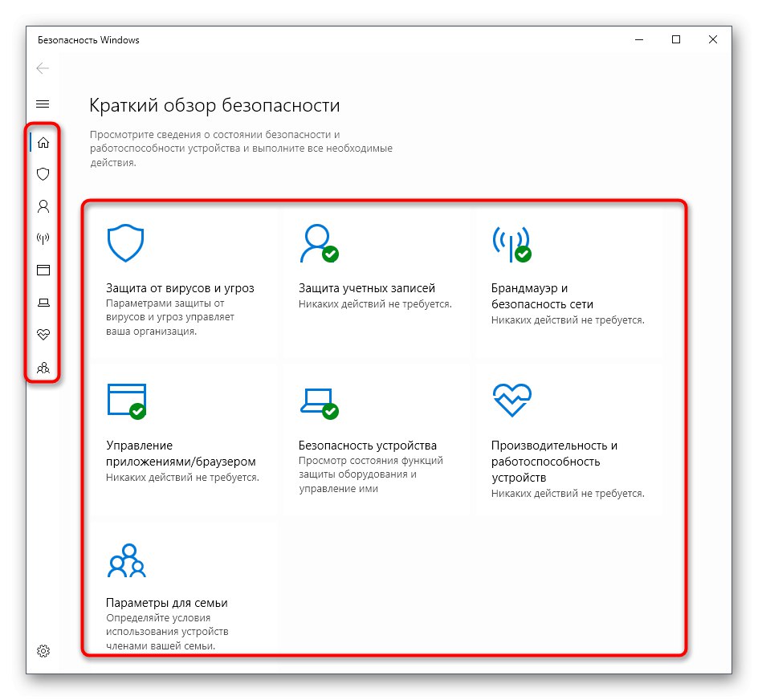Open family options icon in sidebar
Viewport: 758px width, 700px height.
[43, 368]
